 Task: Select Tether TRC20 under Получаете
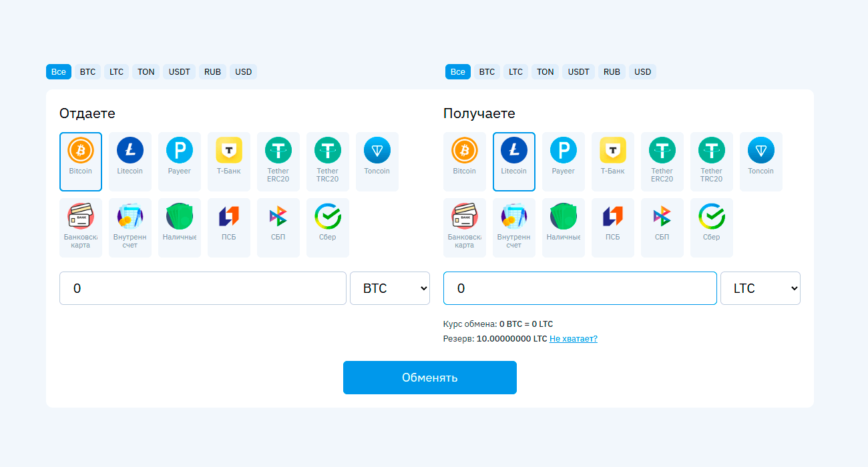pos(712,162)
